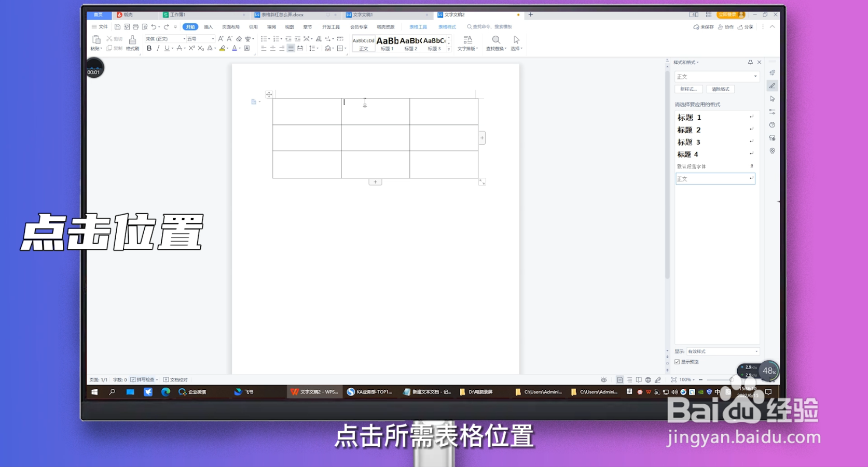
Task: Click the Subscript icon
Action: point(201,48)
